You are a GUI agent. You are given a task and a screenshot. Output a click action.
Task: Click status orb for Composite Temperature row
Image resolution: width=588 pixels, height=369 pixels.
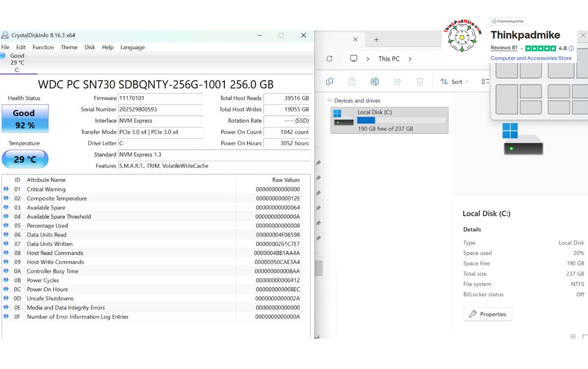[6, 198]
